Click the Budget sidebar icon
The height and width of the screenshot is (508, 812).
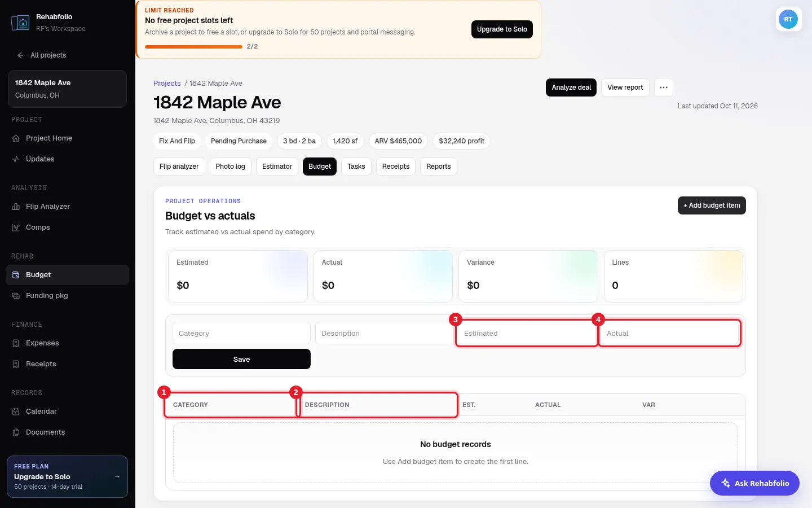click(x=16, y=275)
